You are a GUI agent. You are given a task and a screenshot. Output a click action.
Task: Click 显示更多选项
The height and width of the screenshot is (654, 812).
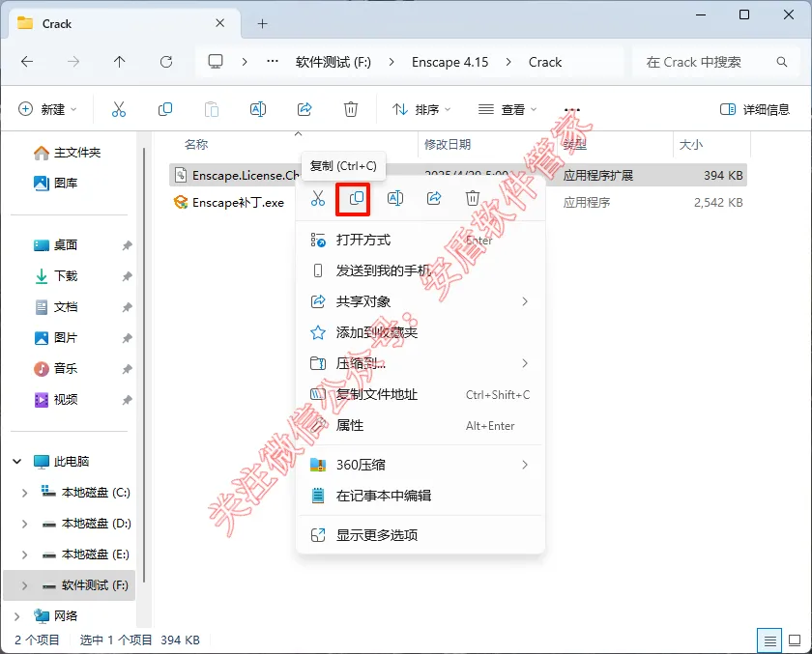[x=420, y=535]
